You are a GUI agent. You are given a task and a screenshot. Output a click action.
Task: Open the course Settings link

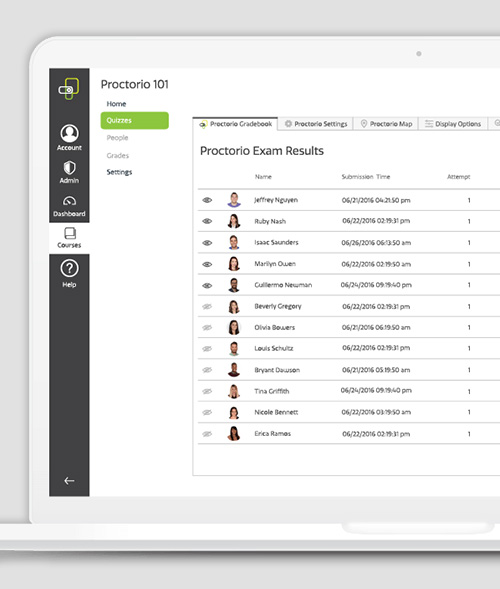119,172
